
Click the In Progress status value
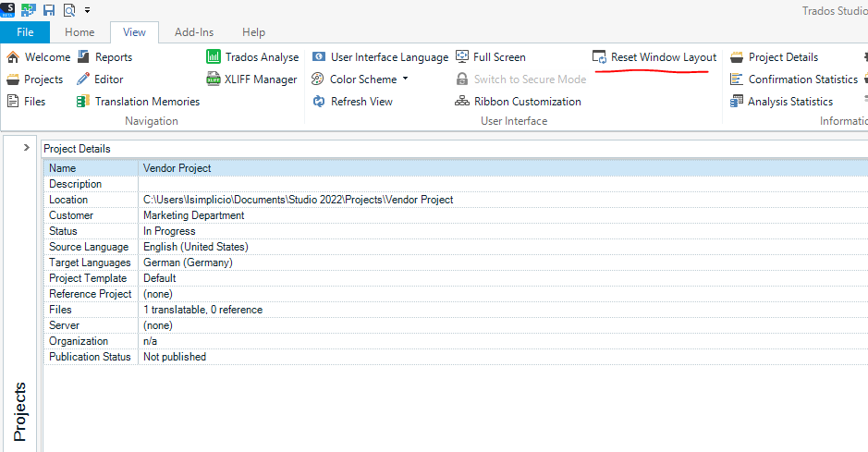[x=169, y=231]
